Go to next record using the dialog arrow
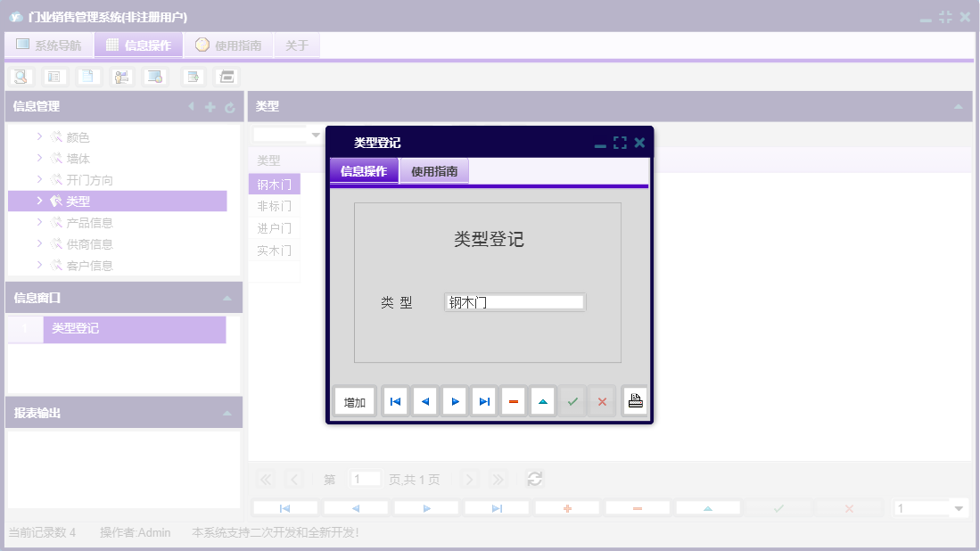980x551 pixels. click(455, 400)
